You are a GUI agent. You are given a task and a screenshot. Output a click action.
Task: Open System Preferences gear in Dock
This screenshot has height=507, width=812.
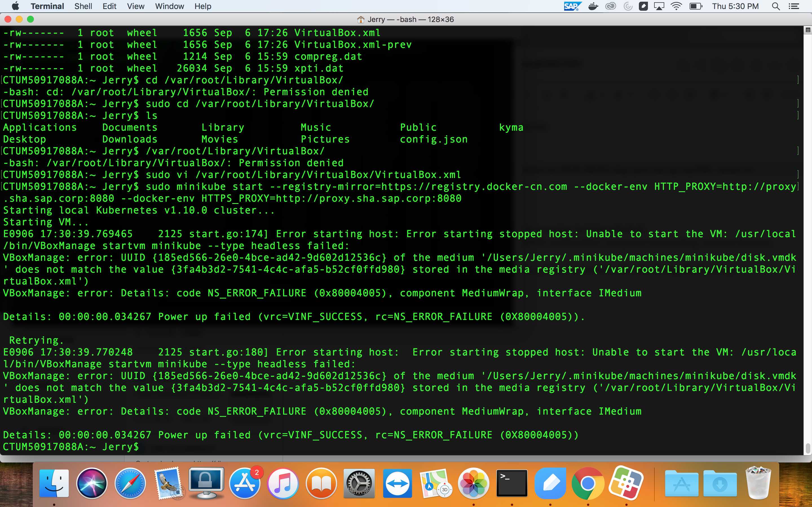pyautogui.click(x=359, y=483)
